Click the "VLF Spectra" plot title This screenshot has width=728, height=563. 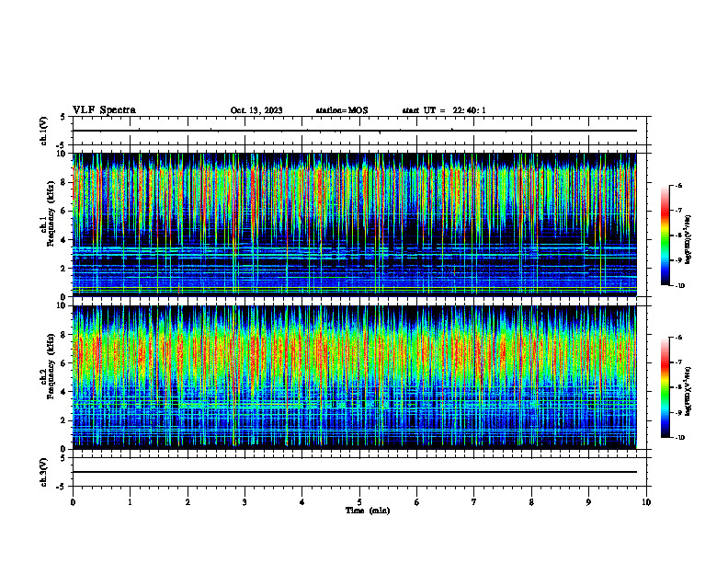[x=104, y=109]
